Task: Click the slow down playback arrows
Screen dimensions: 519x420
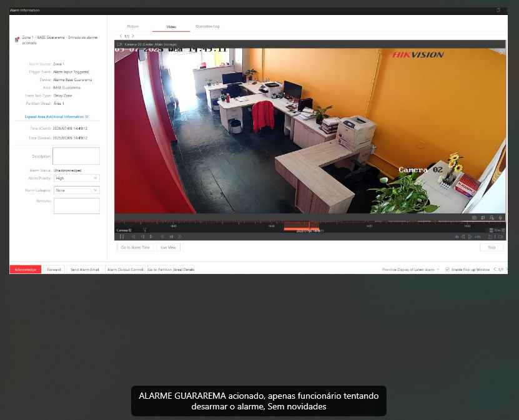Action: [x=162, y=237]
